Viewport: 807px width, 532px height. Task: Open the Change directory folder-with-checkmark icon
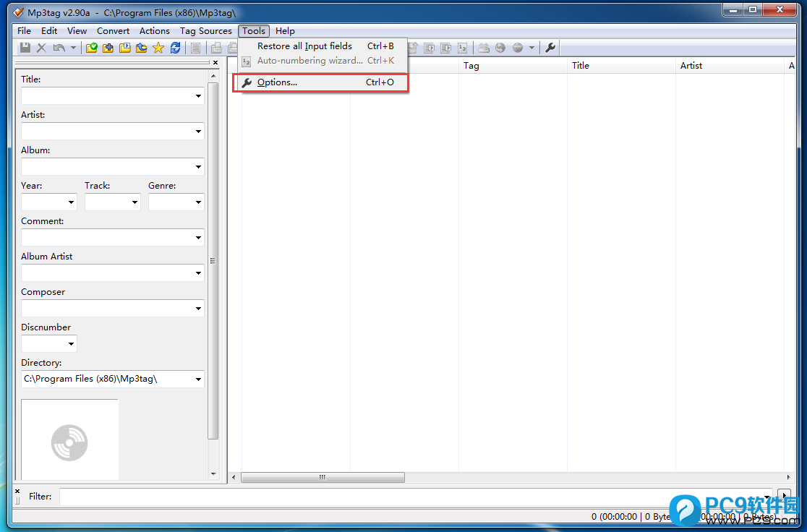tap(92, 48)
